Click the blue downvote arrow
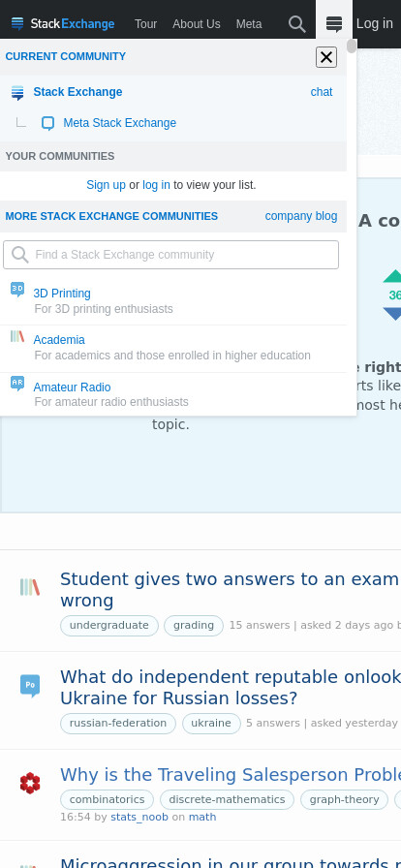401x868 pixels. coord(393,315)
